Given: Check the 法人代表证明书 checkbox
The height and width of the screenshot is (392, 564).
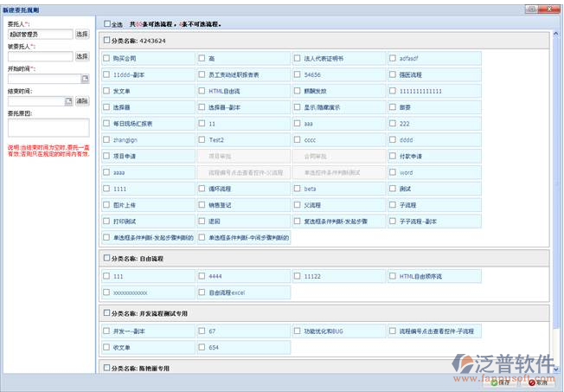Looking at the screenshot, I should (298, 58).
